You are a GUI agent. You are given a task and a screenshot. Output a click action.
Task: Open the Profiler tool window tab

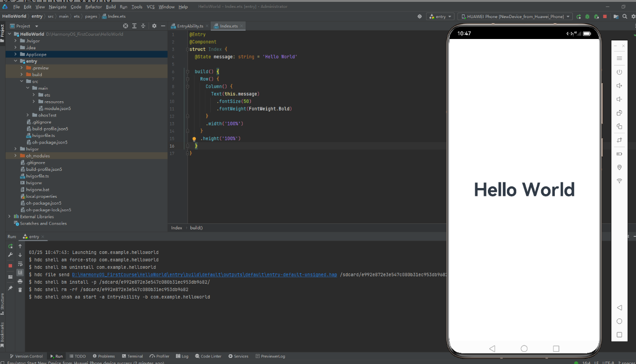click(x=159, y=356)
